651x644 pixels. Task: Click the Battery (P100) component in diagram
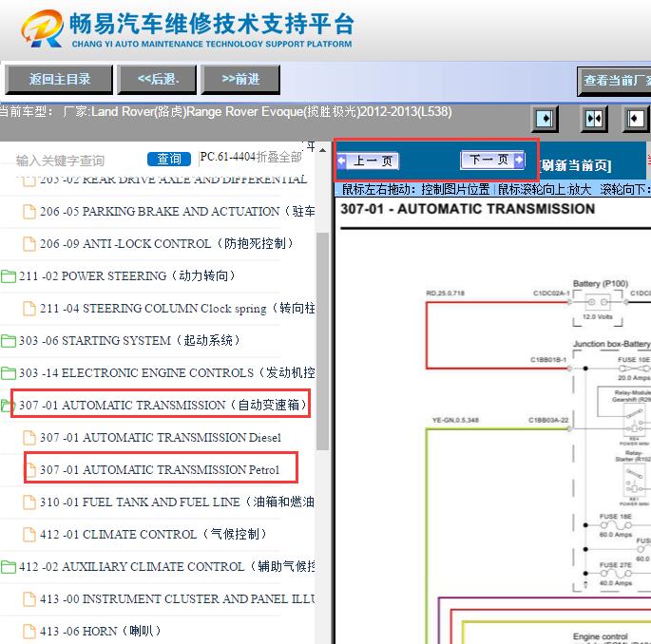(598, 302)
